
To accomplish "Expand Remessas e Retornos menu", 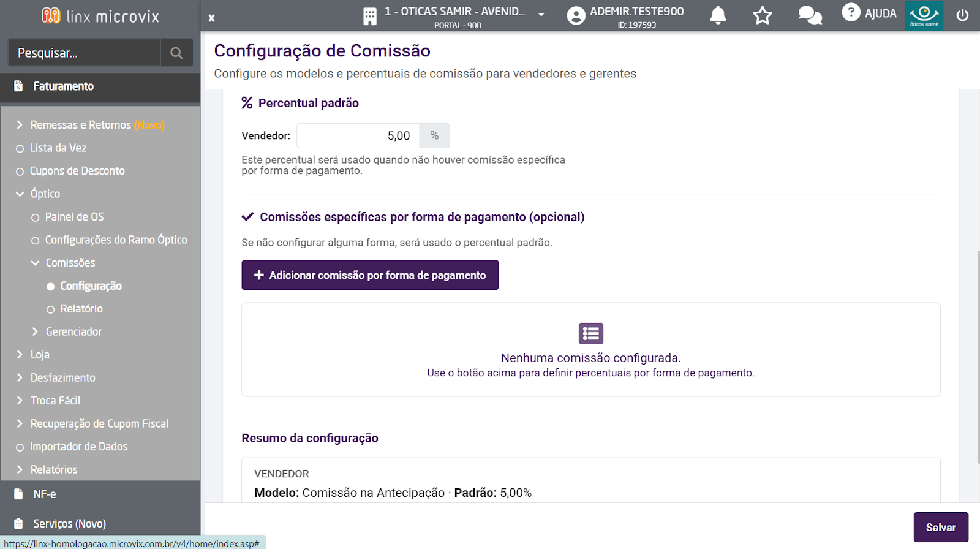I will pyautogui.click(x=20, y=125).
